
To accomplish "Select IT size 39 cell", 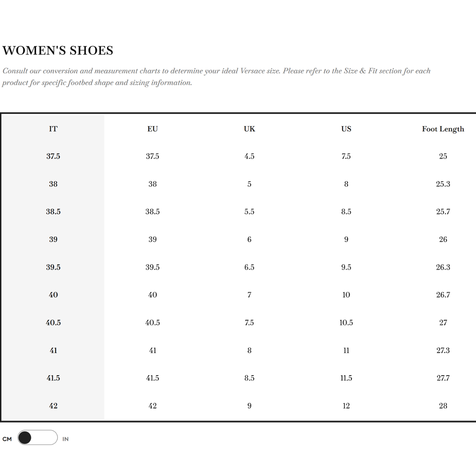I will tap(53, 240).
